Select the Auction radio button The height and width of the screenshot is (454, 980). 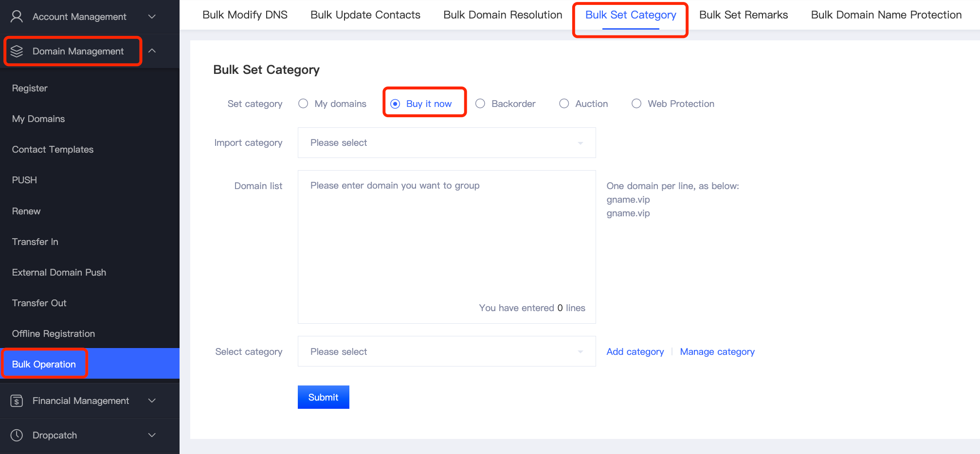(x=564, y=104)
